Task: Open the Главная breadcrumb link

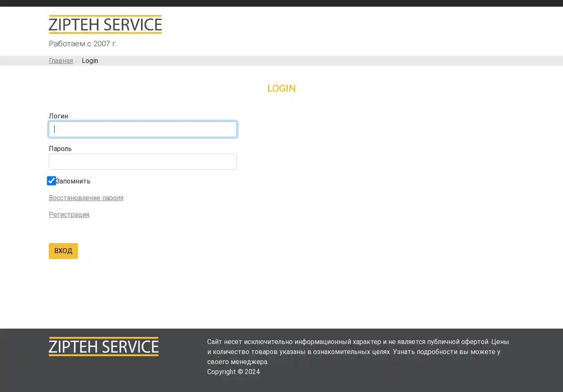Action: click(61, 61)
